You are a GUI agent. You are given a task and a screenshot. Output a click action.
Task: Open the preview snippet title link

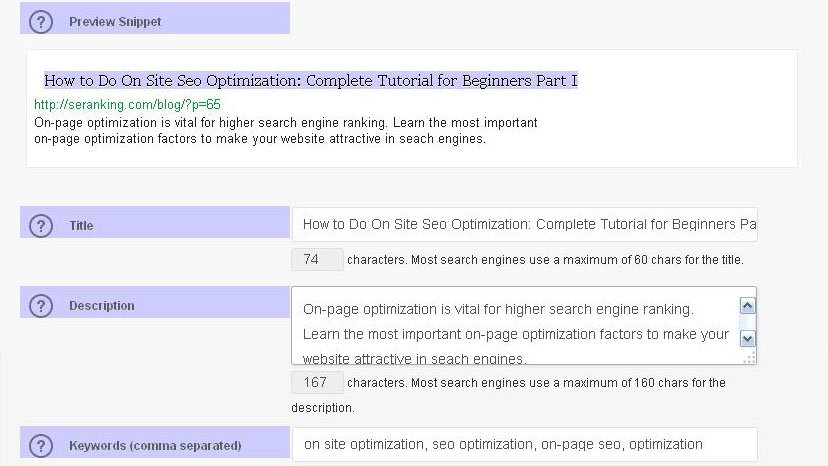(x=310, y=80)
